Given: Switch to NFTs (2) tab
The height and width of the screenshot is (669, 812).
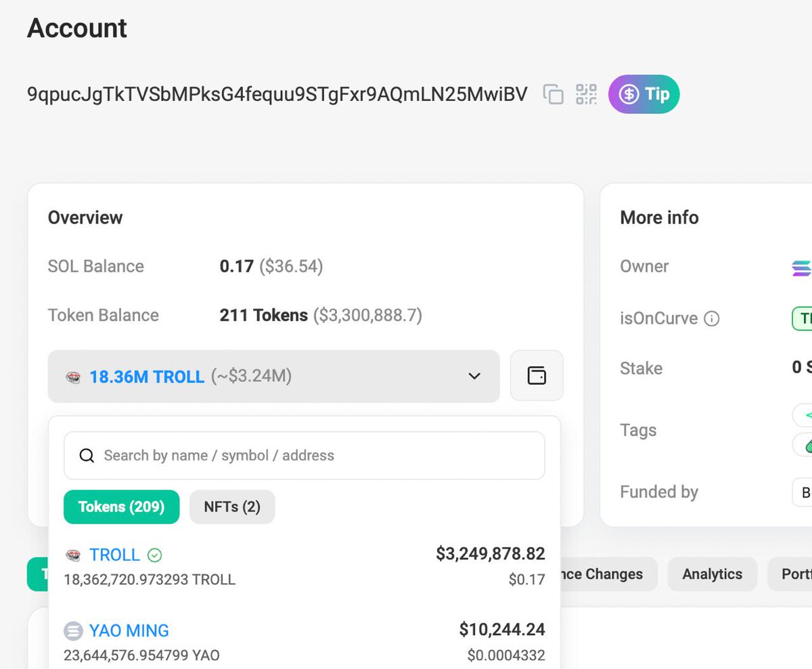Looking at the screenshot, I should (x=232, y=507).
